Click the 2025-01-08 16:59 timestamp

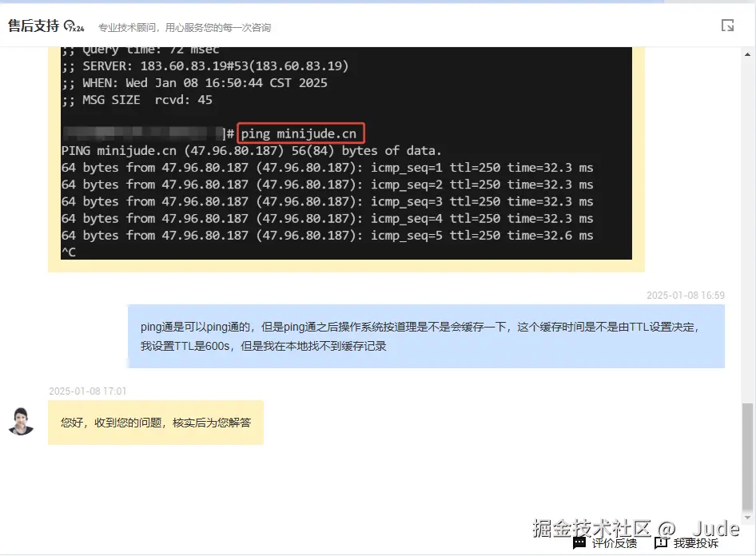[x=686, y=295]
